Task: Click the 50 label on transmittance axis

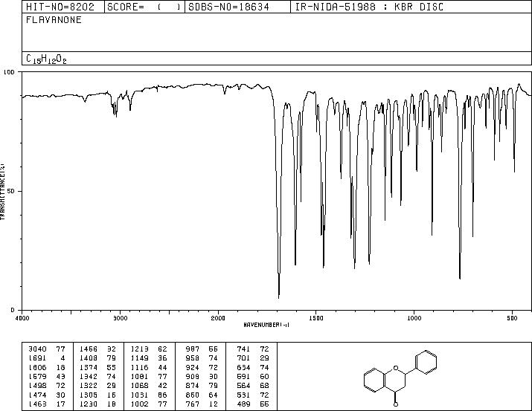Action: (x=12, y=191)
